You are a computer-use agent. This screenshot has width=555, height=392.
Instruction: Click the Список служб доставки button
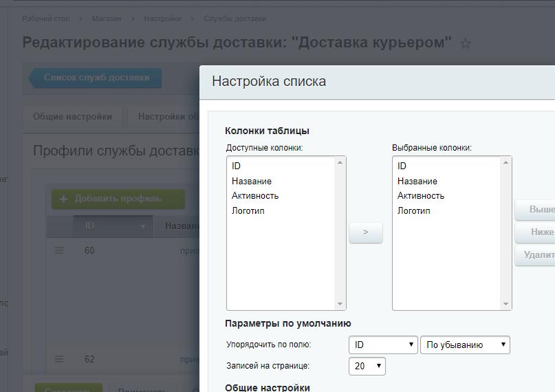pos(95,78)
